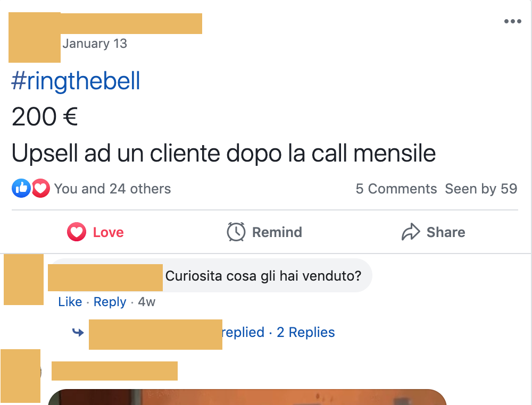Like the 'Curiosita cosa gli hai venduto?' comment

click(70, 302)
